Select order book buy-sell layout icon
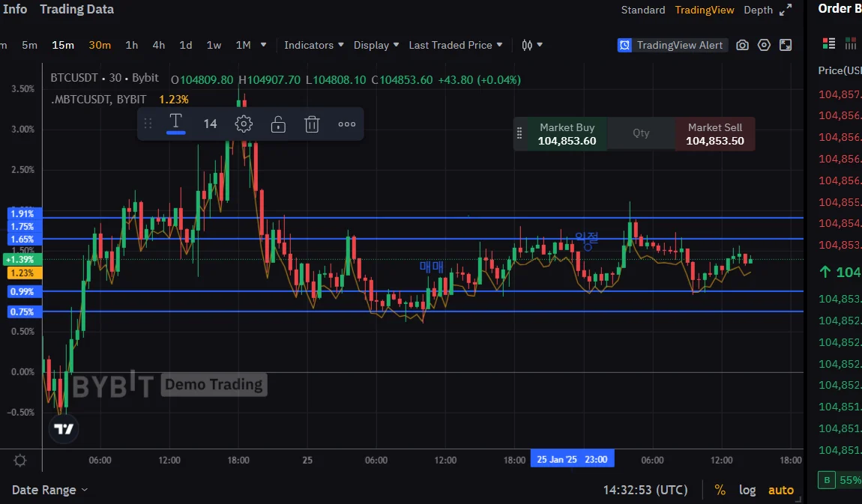The image size is (862, 504). coord(828,43)
